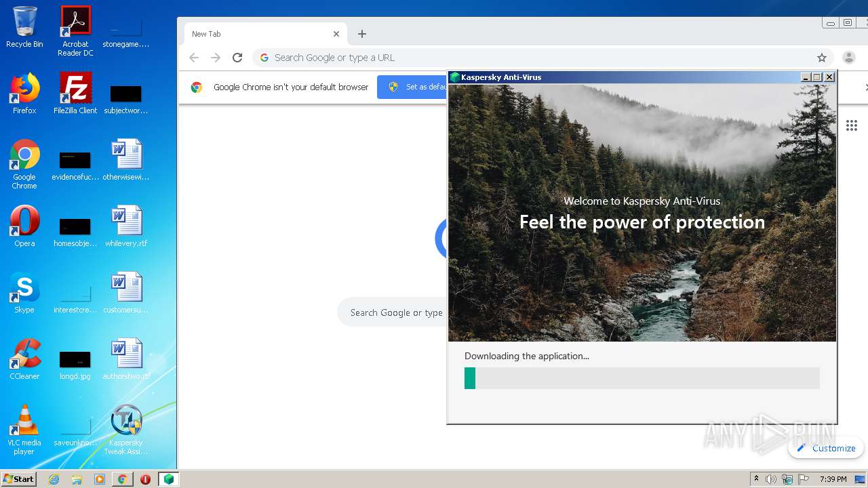Viewport: 868px width, 488px height.
Task: Open FileZilla Client desktop shortcut
Action: click(x=75, y=94)
